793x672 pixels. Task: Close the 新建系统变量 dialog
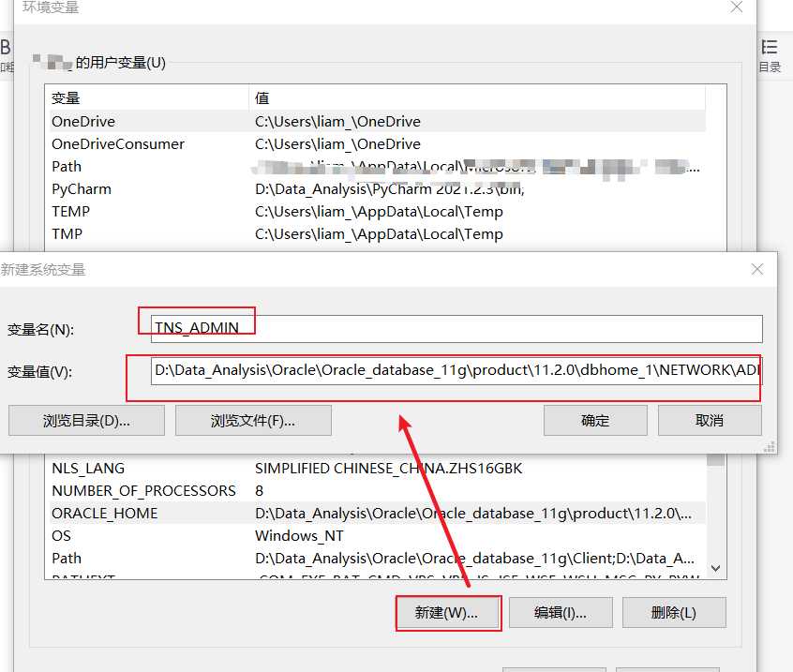point(757,269)
